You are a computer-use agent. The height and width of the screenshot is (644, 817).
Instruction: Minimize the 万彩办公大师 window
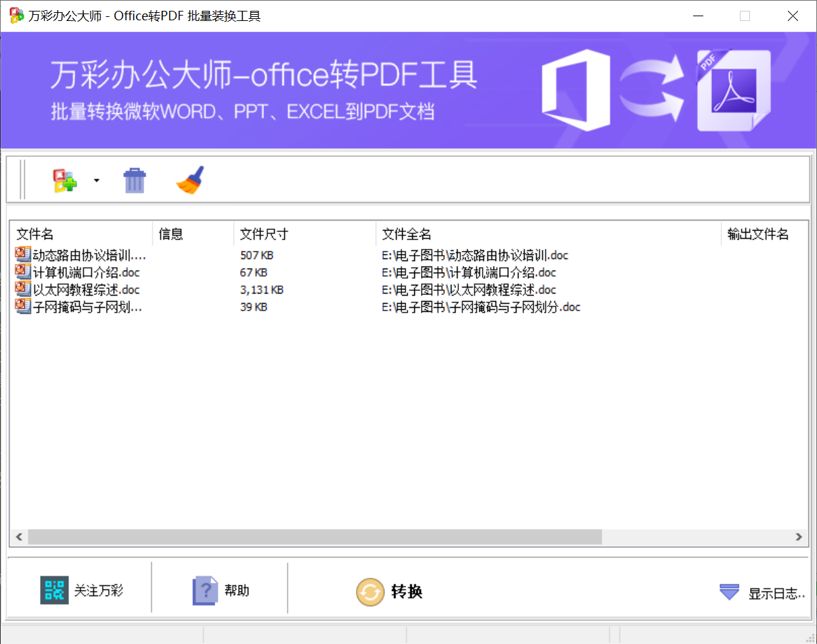point(697,16)
